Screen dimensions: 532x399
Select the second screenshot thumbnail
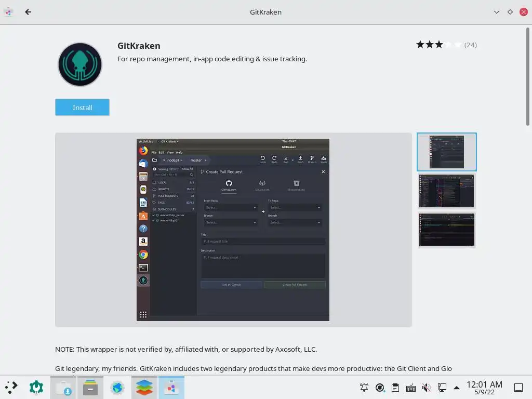[446, 191]
